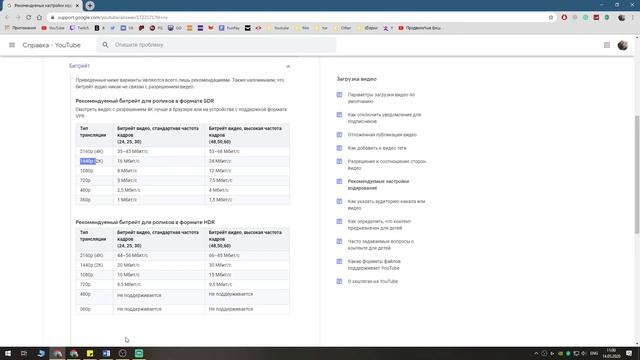Collapse the Битрейт section chevron
This screenshot has height=360, width=640.
point(288,66)
